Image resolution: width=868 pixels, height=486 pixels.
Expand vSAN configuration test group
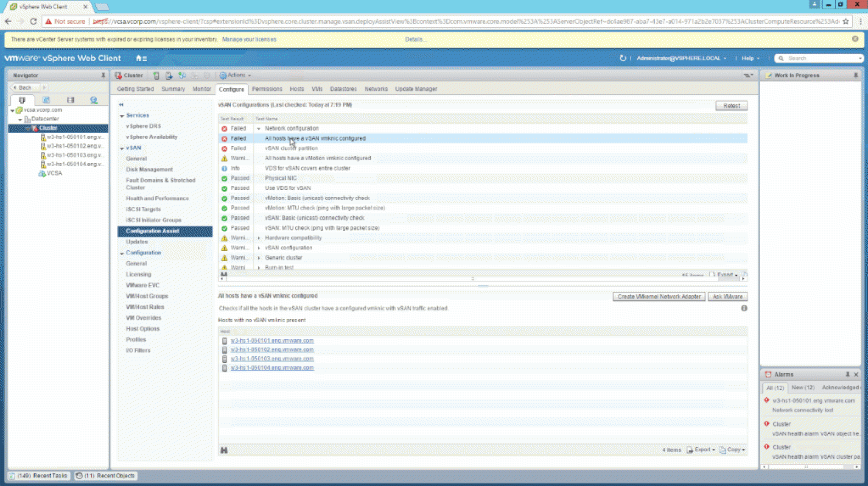(258, 248)
